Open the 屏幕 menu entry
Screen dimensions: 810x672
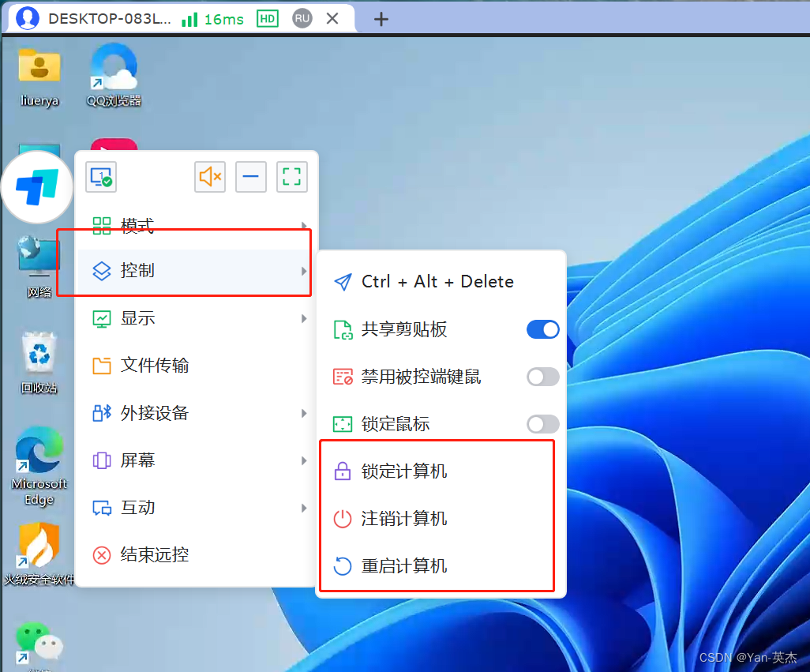[197, 460]
